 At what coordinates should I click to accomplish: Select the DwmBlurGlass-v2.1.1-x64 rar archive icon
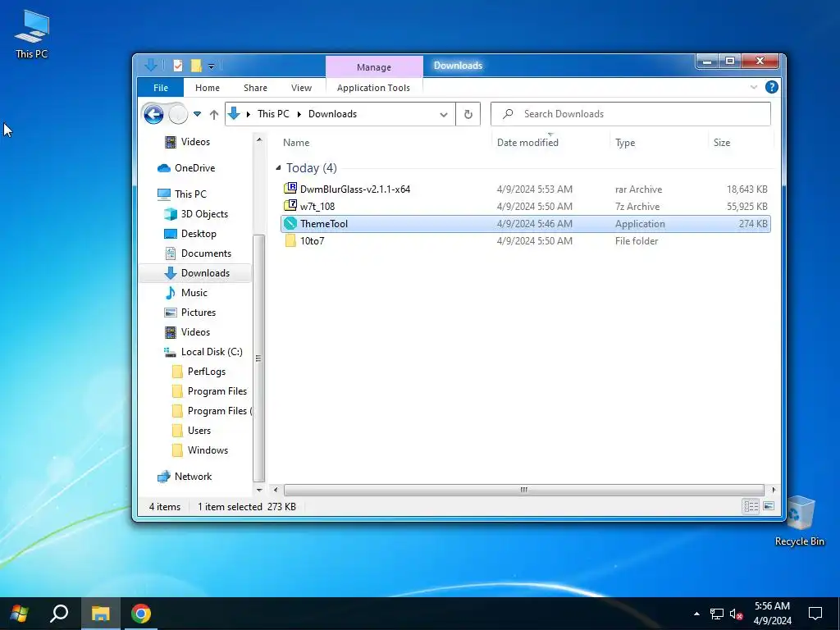coord(290,189)
